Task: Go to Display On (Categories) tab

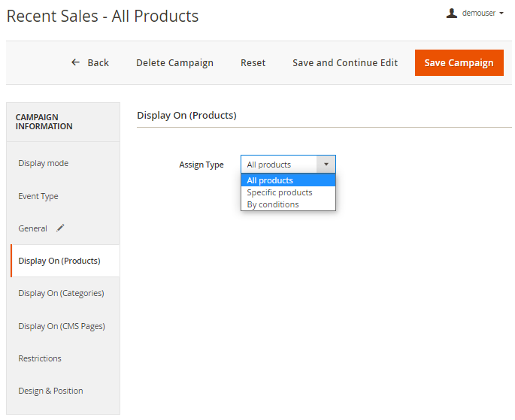Action: pyautogui.click(x=61, y=293)
